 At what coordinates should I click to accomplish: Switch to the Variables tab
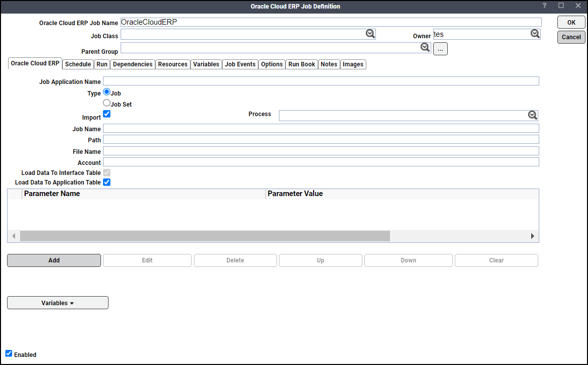206,64
